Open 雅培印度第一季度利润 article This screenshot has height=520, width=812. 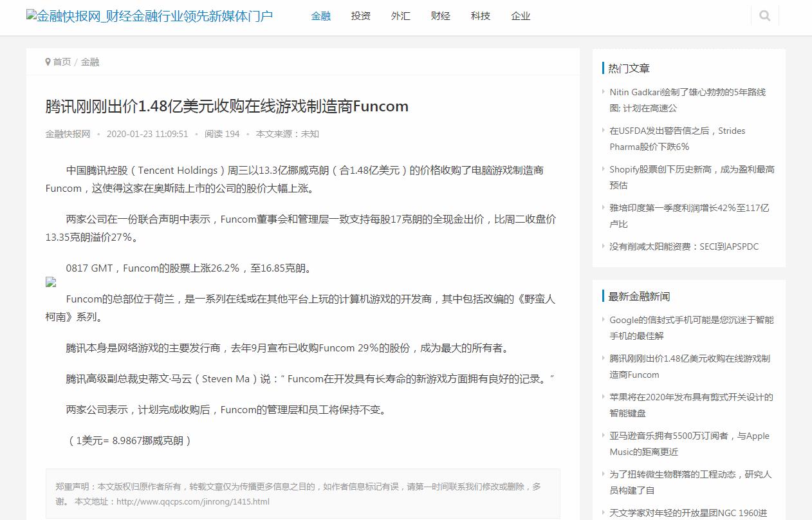coord(689,216)
